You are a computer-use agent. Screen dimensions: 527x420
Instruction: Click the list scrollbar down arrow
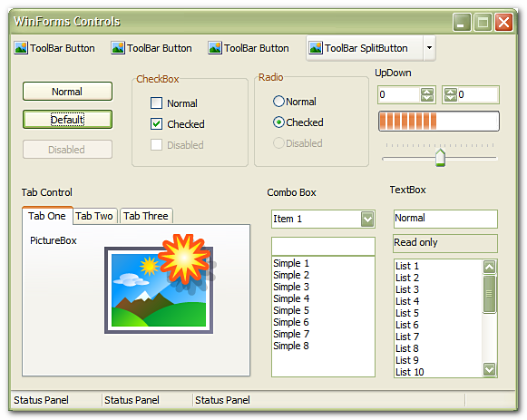click(489, 369)
